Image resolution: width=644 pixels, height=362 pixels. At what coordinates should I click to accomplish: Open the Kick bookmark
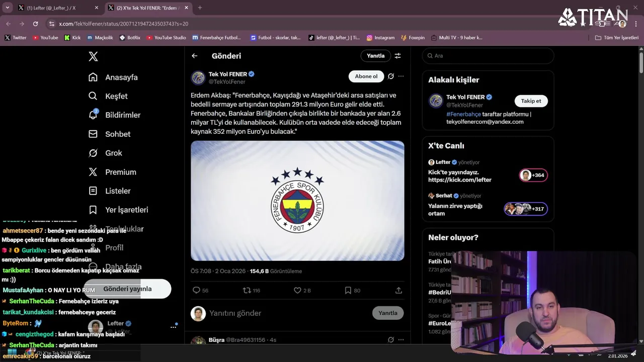pos(72,38)
